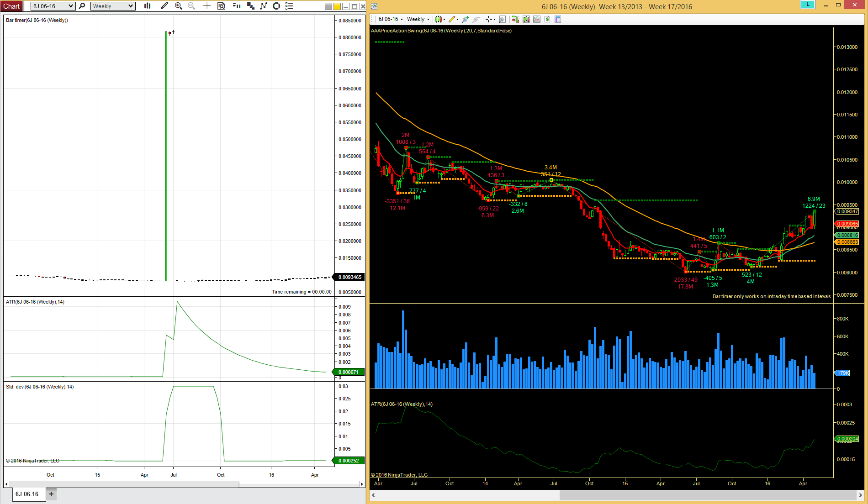Viewport: 868px width, 504px height.
Task: Open the bar style icon in left chart toolbar
Action: pyautogui.click(x=147, y=6)
